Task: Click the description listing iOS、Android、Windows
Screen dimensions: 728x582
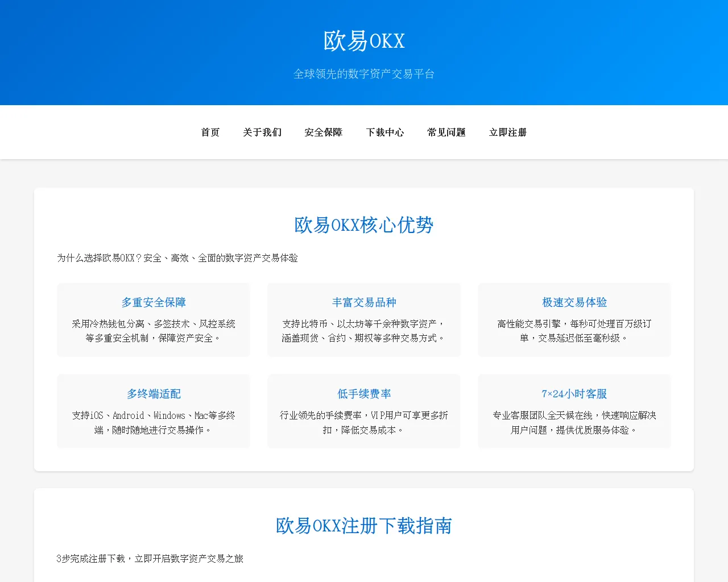Action: click(x=154, y=423)
